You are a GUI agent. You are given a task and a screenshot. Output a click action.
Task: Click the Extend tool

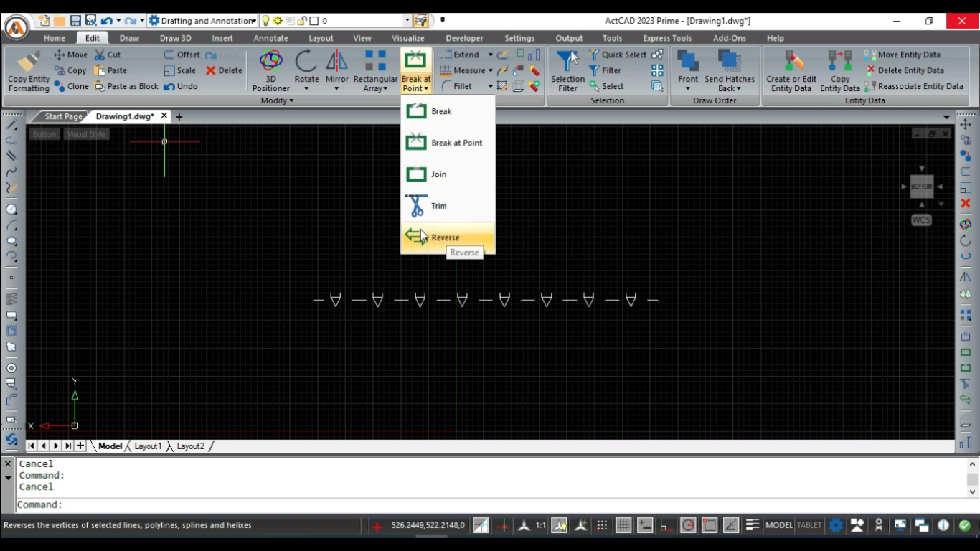459,55
